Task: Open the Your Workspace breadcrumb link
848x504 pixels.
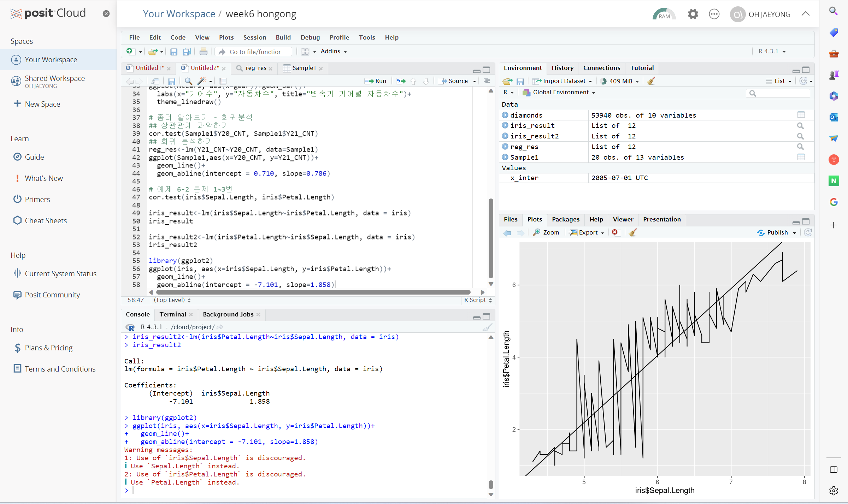Action: point(179,14)
